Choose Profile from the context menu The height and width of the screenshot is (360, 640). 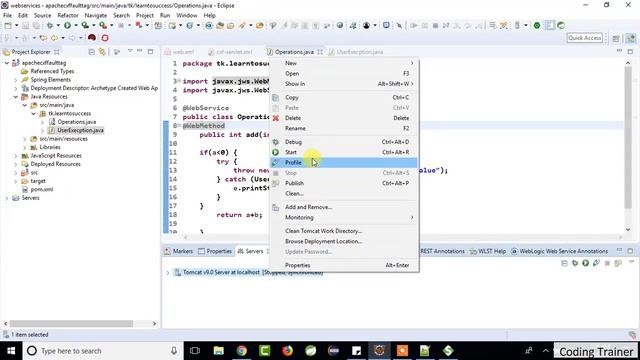click(x=344, y=162)
